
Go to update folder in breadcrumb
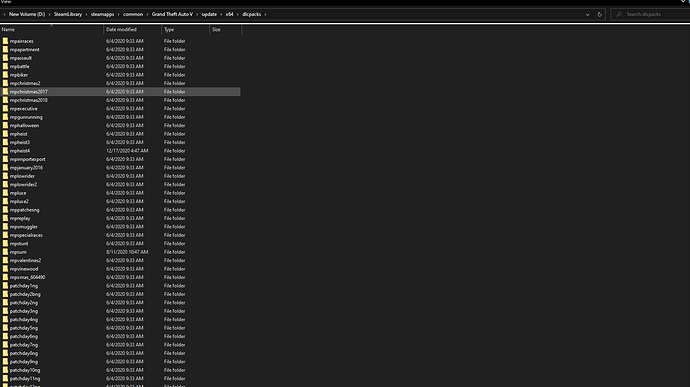(209, 15)
